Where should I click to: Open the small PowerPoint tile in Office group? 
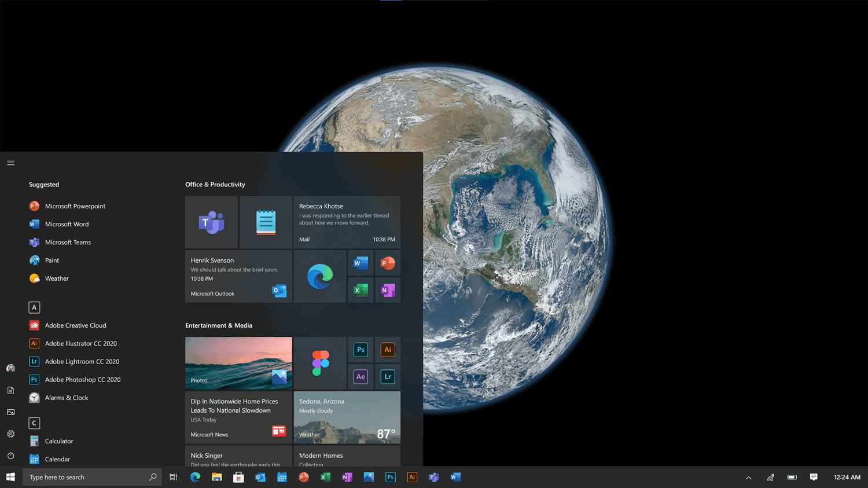pyautogui.click(x=388, y=263)
